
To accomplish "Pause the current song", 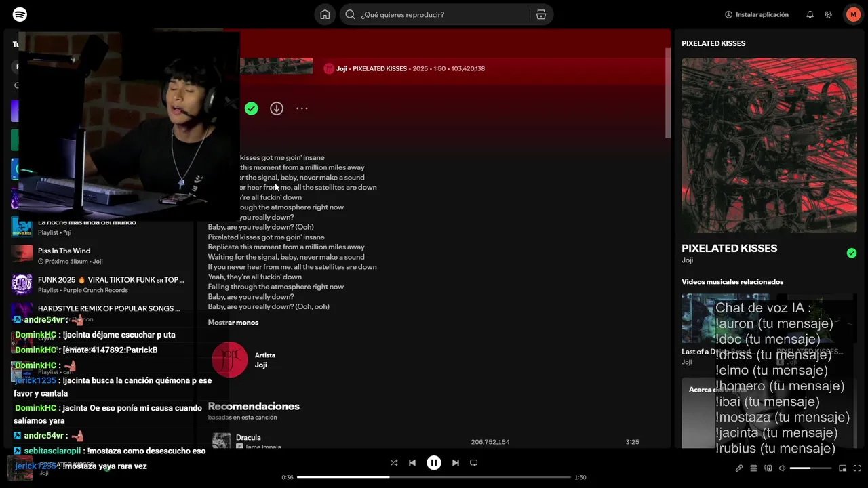I will click(x=434, y=463).
